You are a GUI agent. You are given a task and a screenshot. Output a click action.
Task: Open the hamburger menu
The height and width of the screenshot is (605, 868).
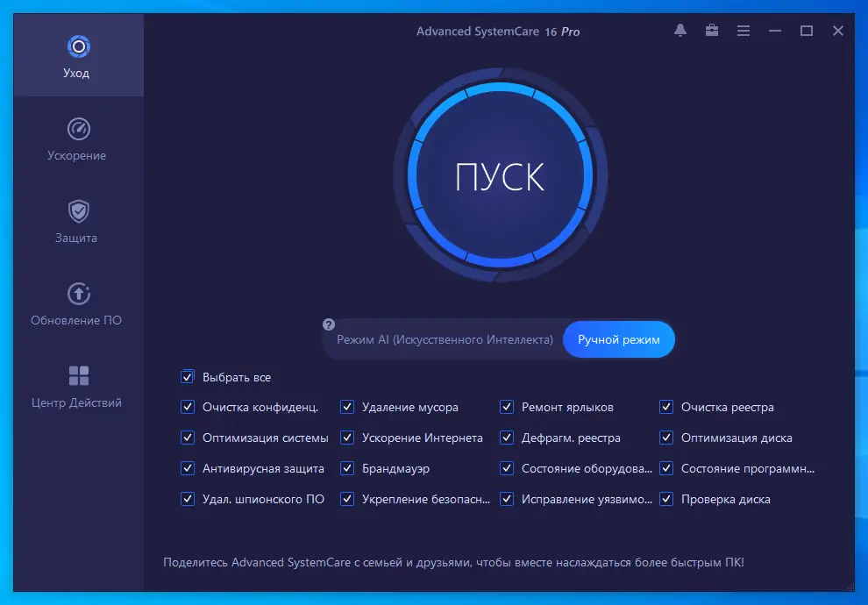(x=743, y=30)
